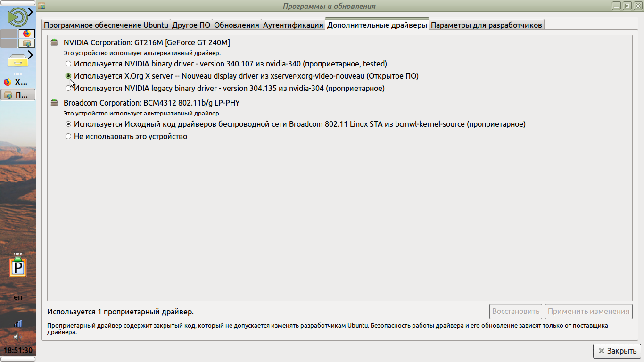This screenshot has width=644, height=362.
Task: Maximize the Программы и обновления window
Action: [627, 6]
